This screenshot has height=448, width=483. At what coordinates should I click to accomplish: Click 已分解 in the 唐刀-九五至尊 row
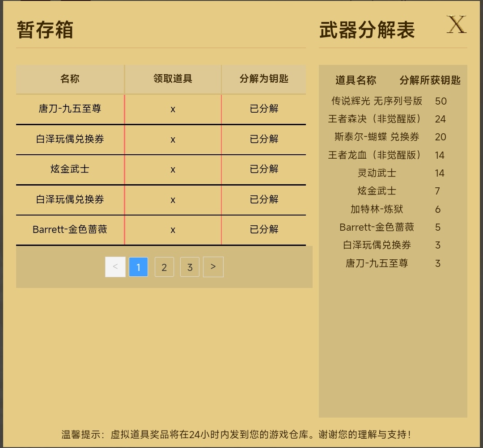click(264, 109)
